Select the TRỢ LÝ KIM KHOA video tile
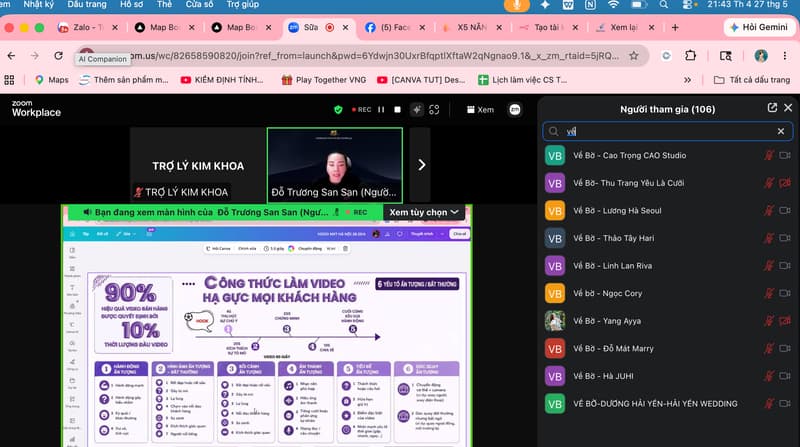The image size is (800, 447). click(x=198, y=165)
